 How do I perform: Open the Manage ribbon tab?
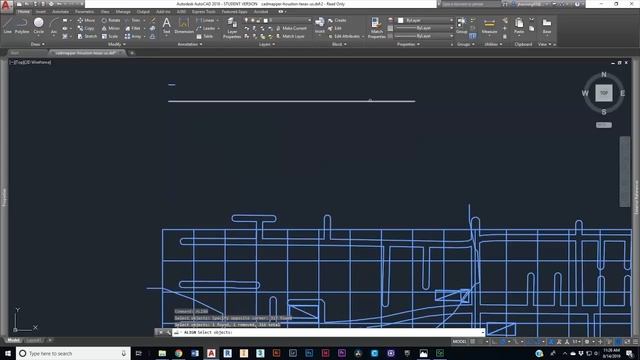coord(123,11)
